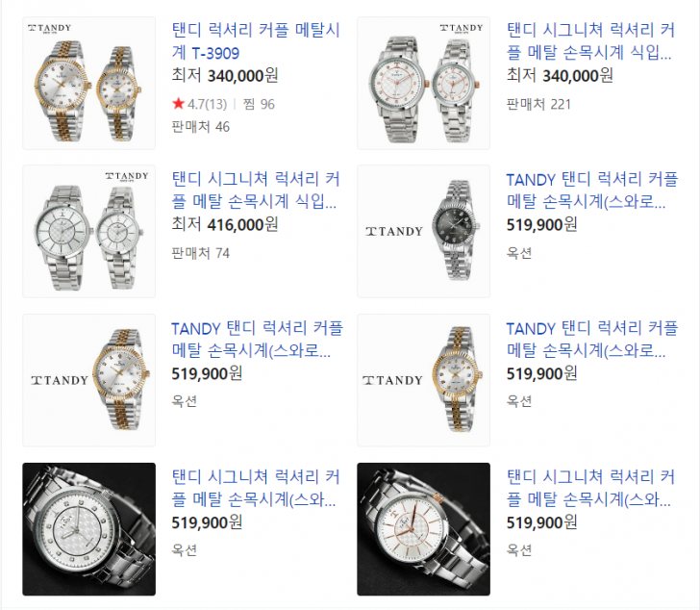This screenshot has width=700, height=610.
Task: Open the 판매처 46 sellers link
Action: point(200,127)
